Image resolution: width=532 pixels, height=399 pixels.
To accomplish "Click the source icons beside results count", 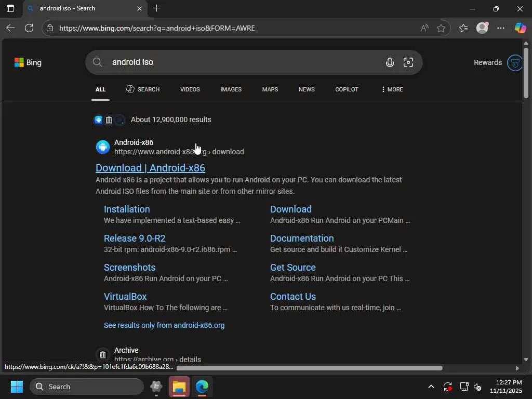I will click(x=109, y=120).
